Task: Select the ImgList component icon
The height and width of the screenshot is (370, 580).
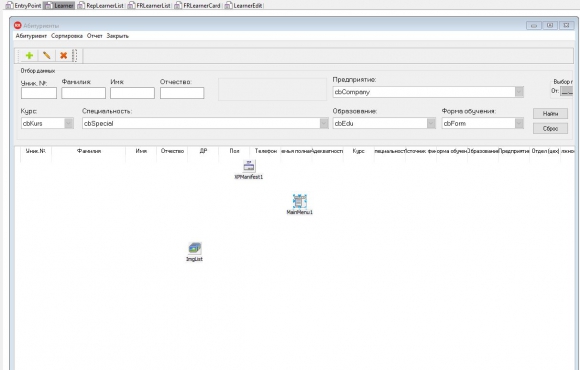Action: coord(195,248)
